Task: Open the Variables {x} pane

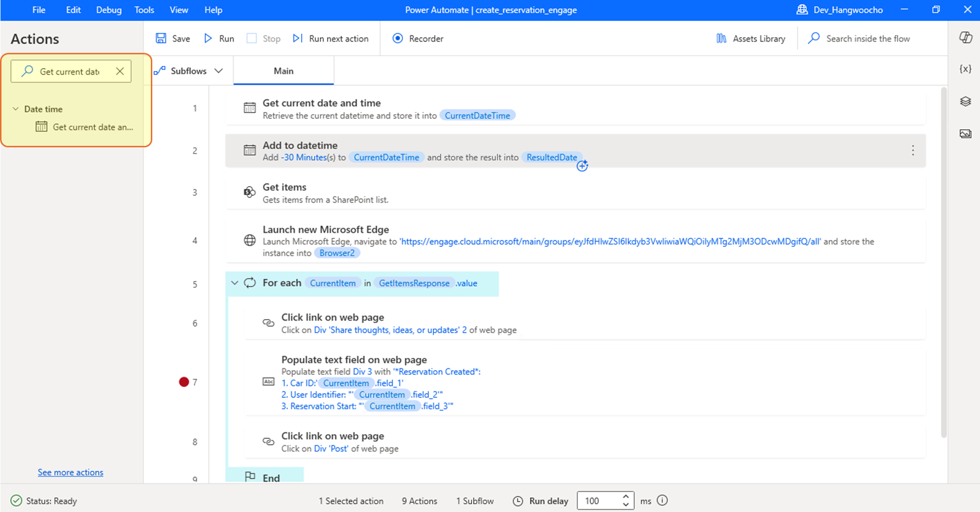Action: [965, 69]
